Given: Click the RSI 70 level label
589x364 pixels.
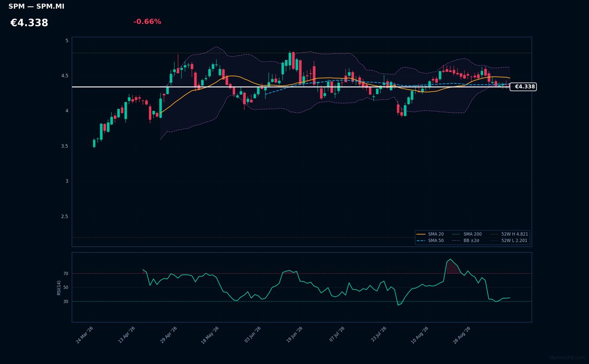Looking at the screenshot, I should 66,274.
